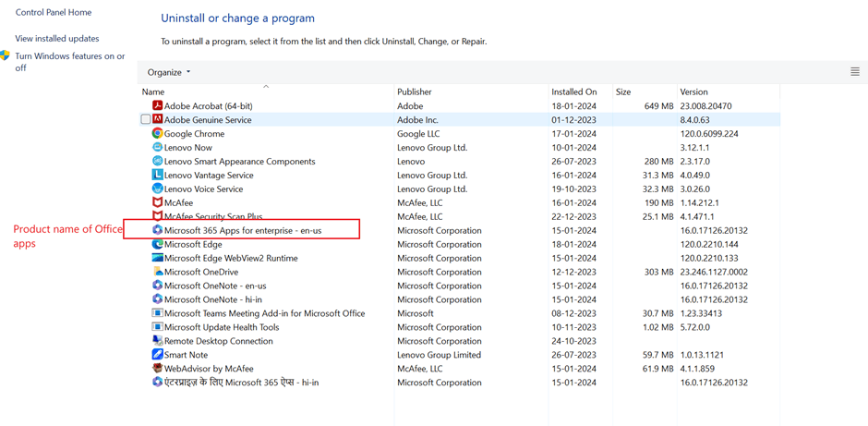868x426 pixels.
Task: Click the Google LLC publisher cell
Action: (419, 133)
